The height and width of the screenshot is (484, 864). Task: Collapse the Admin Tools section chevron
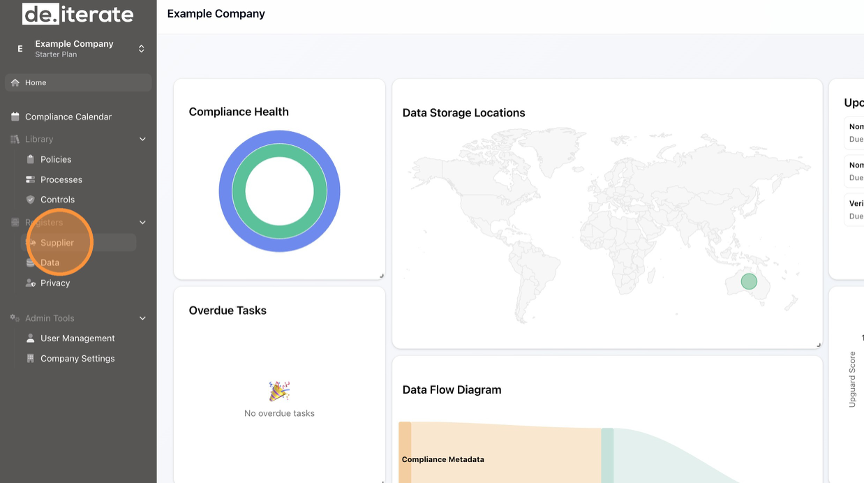tap(142, 318)
